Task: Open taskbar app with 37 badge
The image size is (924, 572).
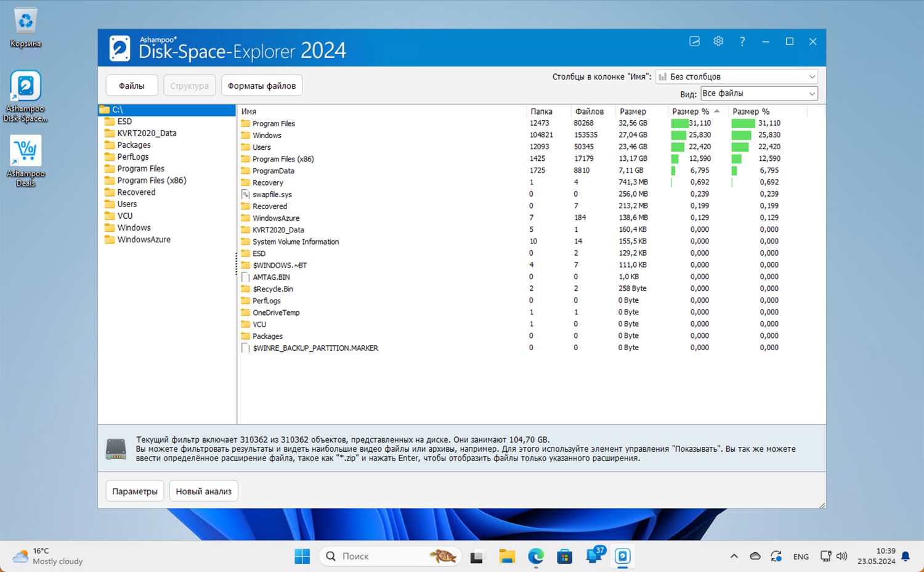Action: pyautogui.click(x=594, y=555)
